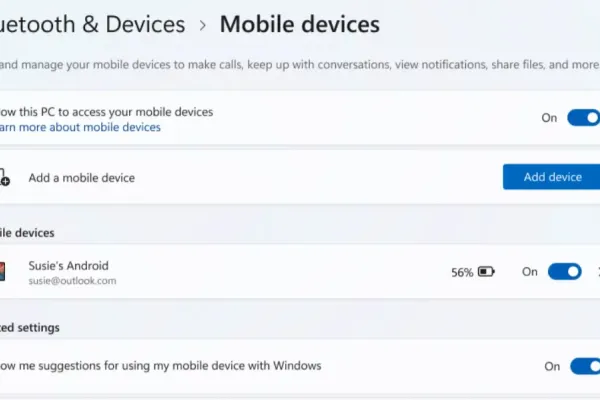
Task: Disable the Susie's Android device toggle
Action: pos(564,271)
